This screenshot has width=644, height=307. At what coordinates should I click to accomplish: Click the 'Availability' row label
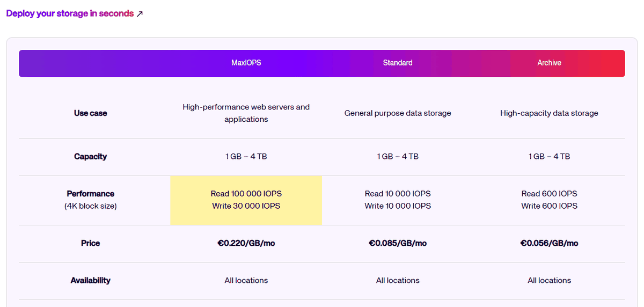[x=91, y=280]
